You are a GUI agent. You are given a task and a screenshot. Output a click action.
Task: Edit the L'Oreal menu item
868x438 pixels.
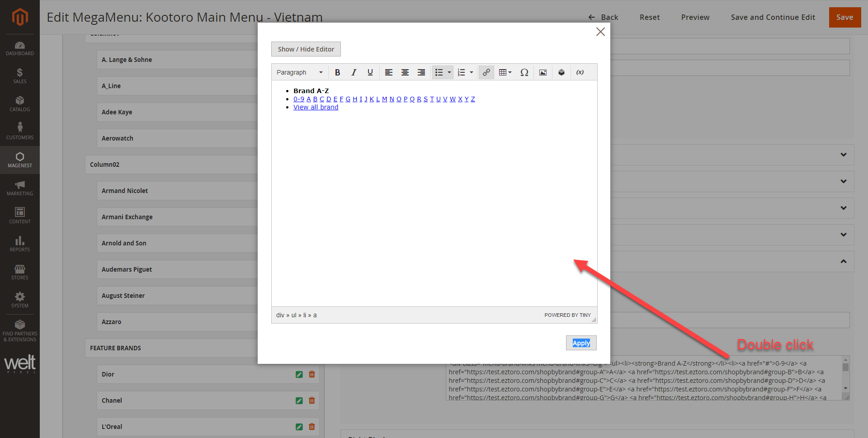coord(299,427)
